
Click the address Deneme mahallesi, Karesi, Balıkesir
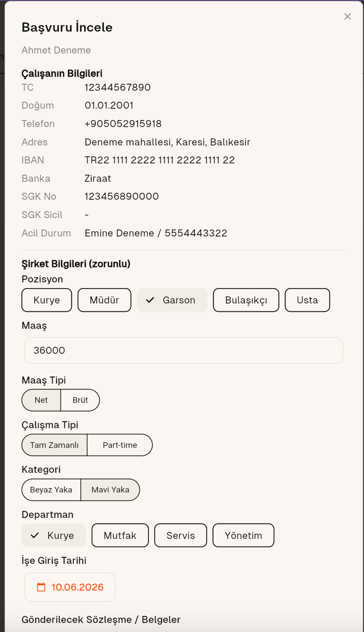[x=167, y=142]
